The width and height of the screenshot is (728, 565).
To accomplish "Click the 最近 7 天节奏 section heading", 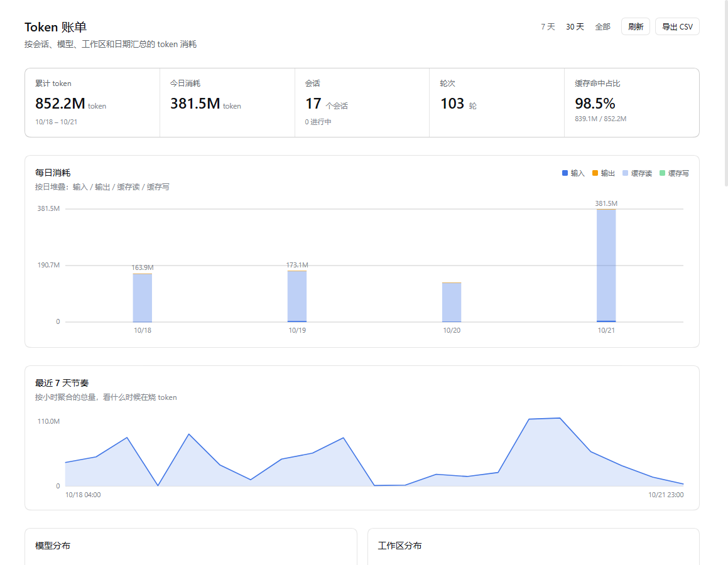I will click(x=62, y=383).
